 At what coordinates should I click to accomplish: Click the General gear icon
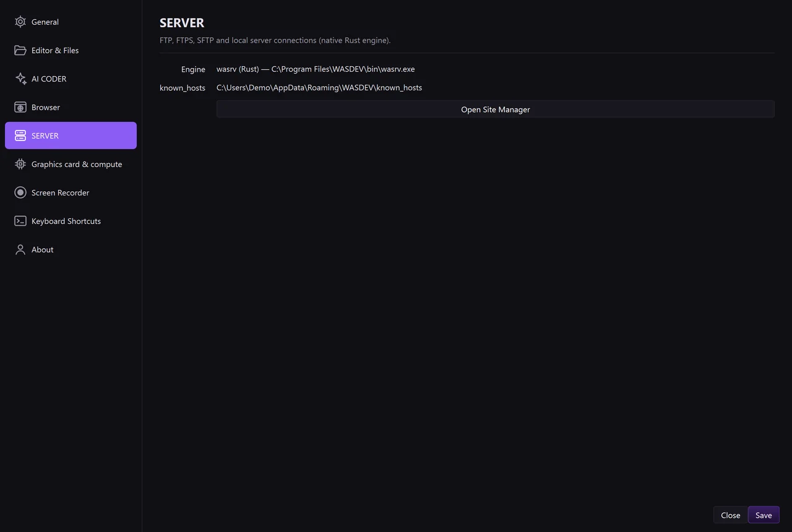20,22
